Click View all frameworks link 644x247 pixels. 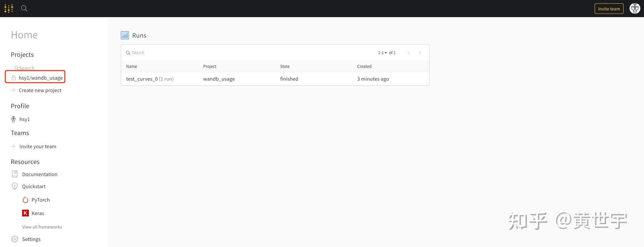pos(42,227)
